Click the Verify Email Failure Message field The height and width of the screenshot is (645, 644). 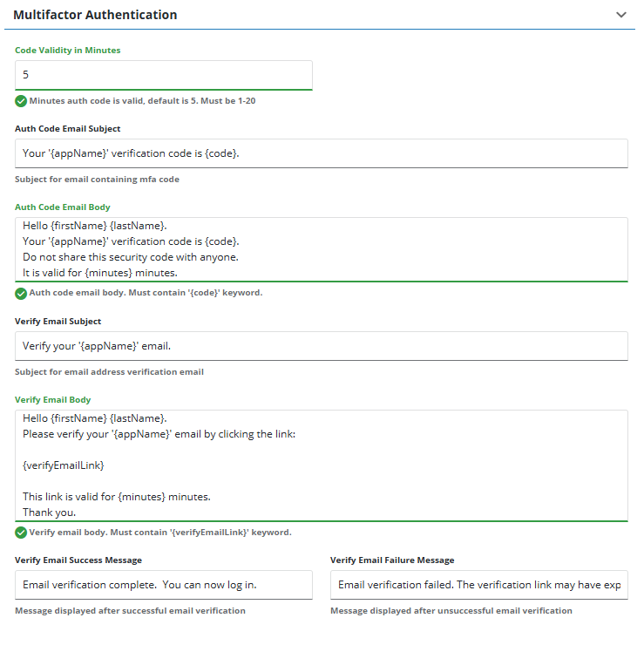478,584
